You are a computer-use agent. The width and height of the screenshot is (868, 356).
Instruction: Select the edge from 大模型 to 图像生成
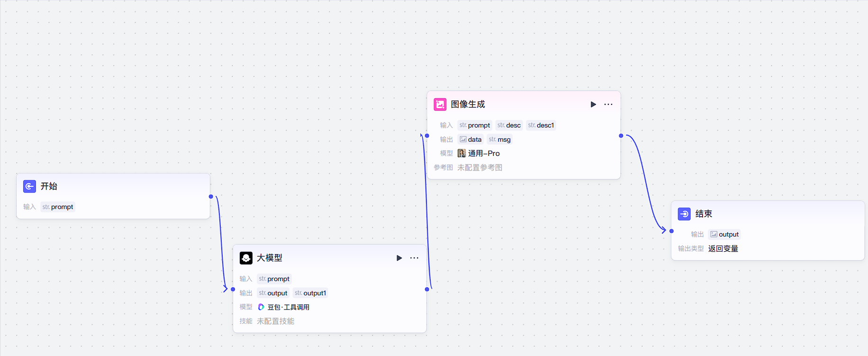pos(427,212)
